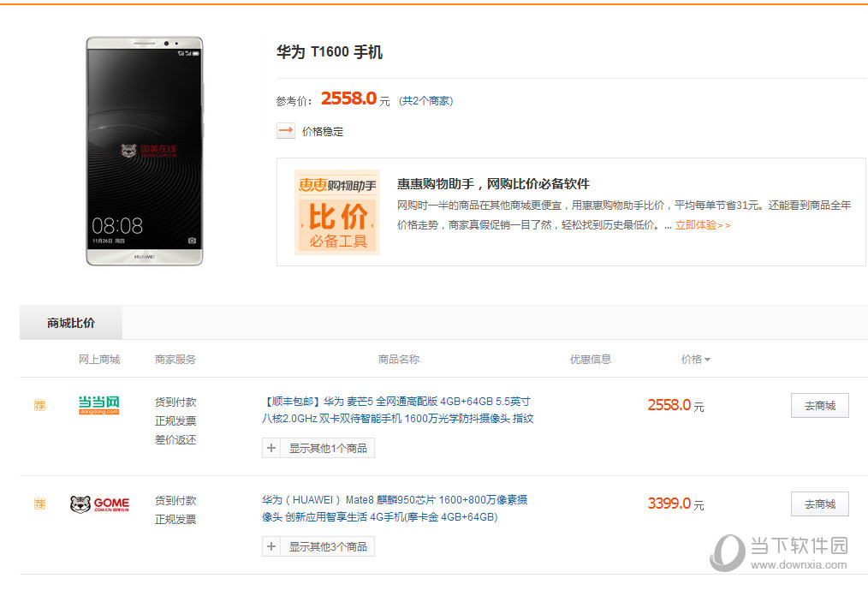Click the reference price 2558.0 at top
This screenshot has height=590, width=868.
(x=348, y=98)
